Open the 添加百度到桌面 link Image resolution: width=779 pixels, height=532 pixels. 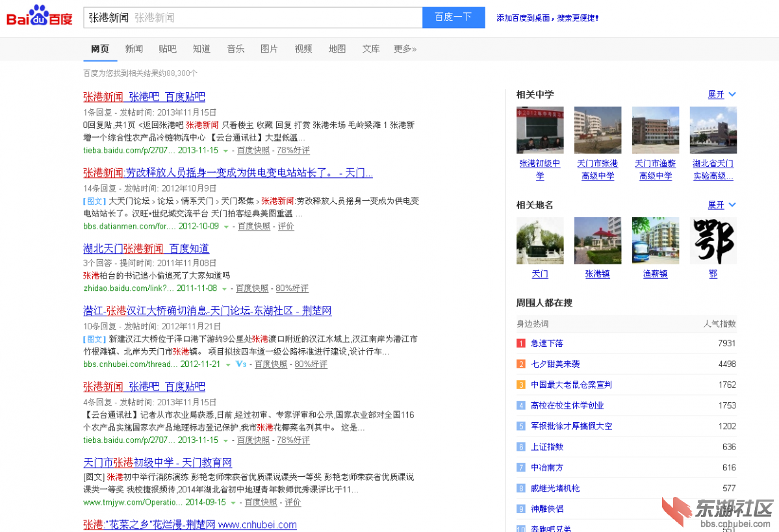pos(548,18)
